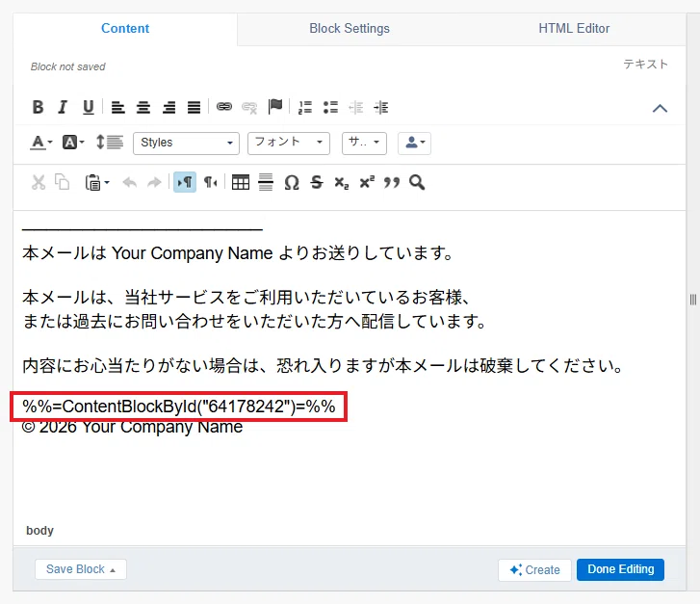Open Save Block menu
This screenshot has width=700, height=604.
(81, 569)
